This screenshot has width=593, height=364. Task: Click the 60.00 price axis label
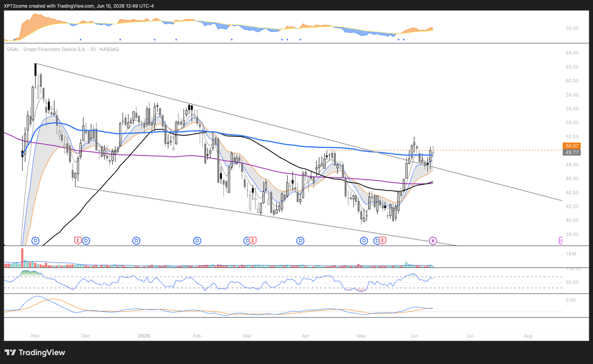[572, 81]
